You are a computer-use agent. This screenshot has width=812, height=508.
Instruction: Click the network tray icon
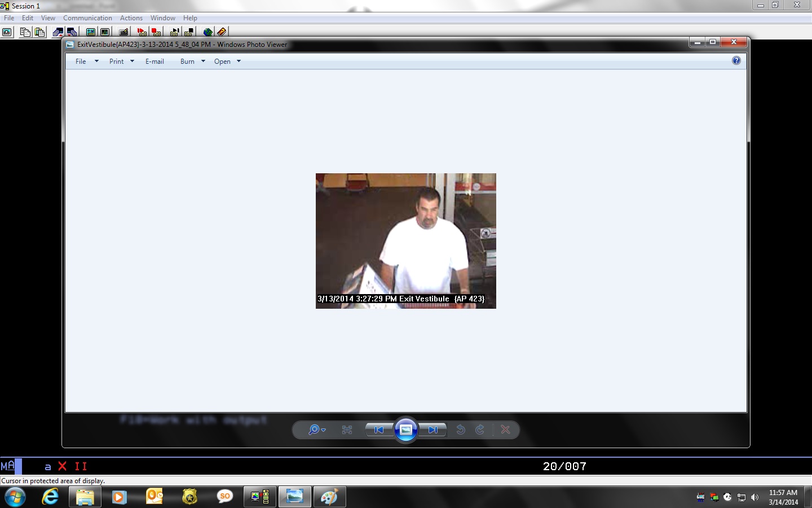click(741, 497)
